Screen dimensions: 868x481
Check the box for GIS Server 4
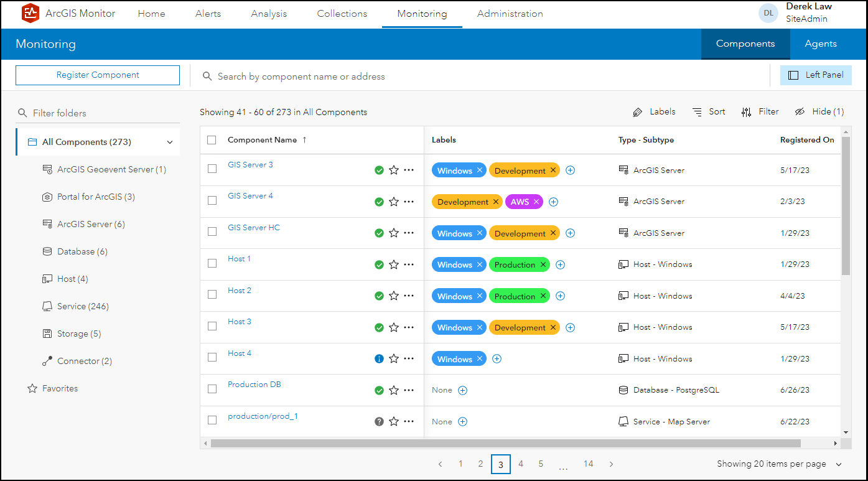212,200
